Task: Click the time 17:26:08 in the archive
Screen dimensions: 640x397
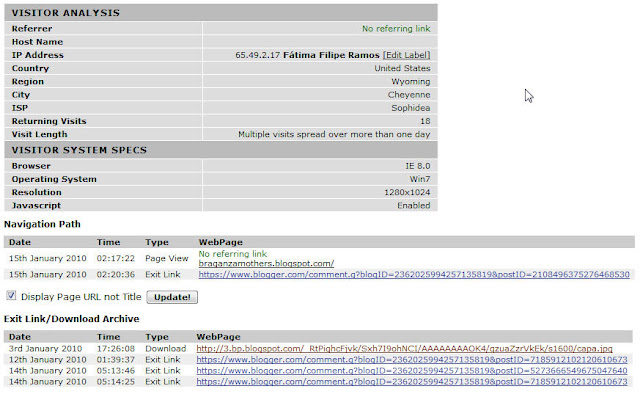Action: point(116,348)
